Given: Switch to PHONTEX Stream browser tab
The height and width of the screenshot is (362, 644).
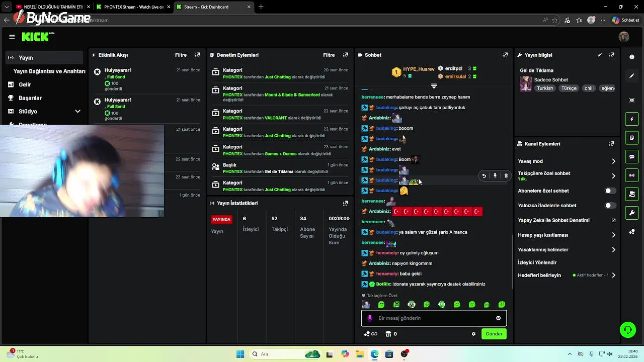Looking at the screenshot, I should [132, 7].
